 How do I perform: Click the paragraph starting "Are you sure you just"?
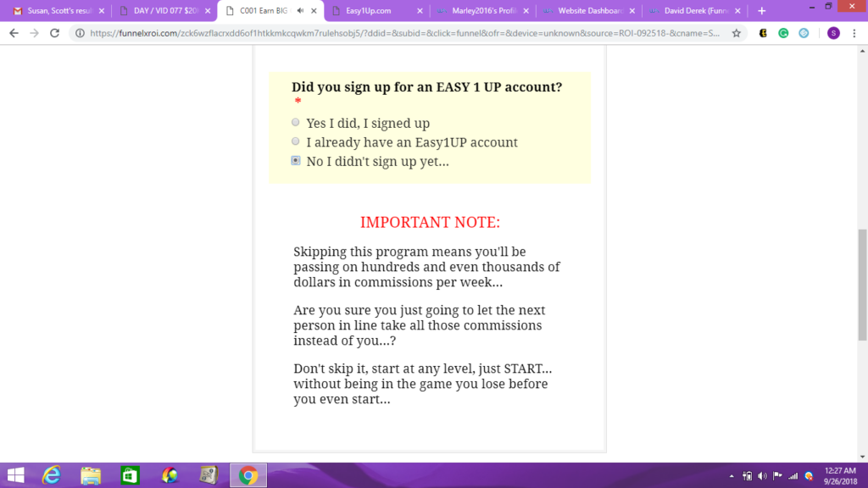(420, 324)
